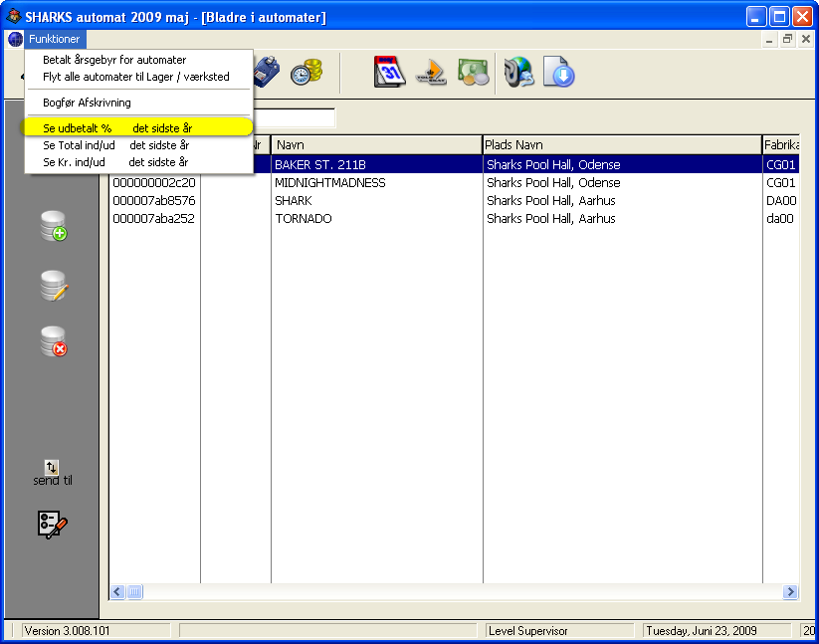Click the document download arrow icon
This screenshot has height=644, width=819.
pos(559,73)
